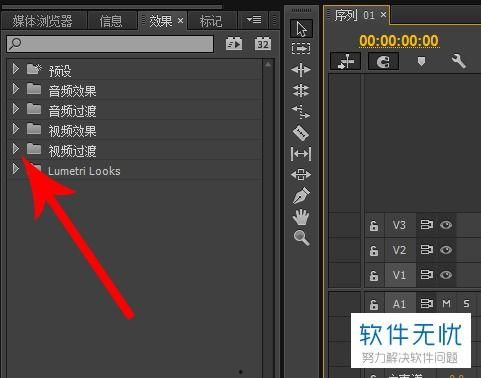Pick the Razor tool
This screenshot has height=378, width=481.
[x=301, y=132]
